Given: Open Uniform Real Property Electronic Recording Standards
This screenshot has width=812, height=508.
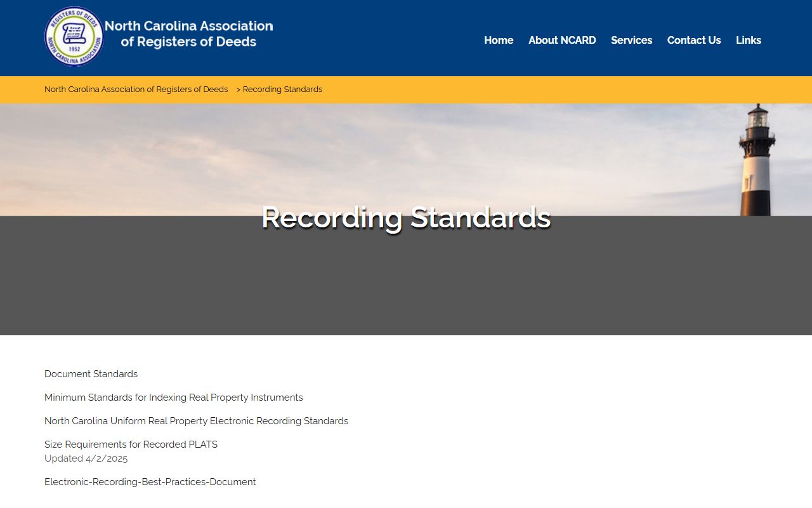Looking at the screenshot, I should pos(196,421).
